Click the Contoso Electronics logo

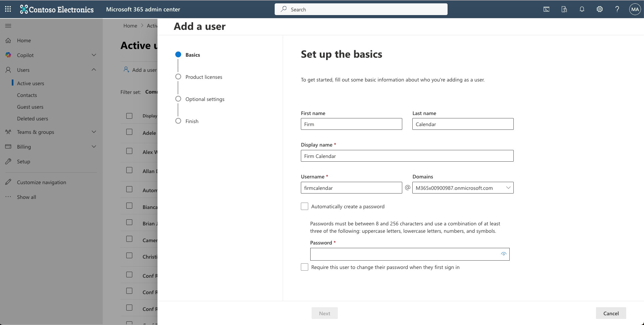(57, 9)
